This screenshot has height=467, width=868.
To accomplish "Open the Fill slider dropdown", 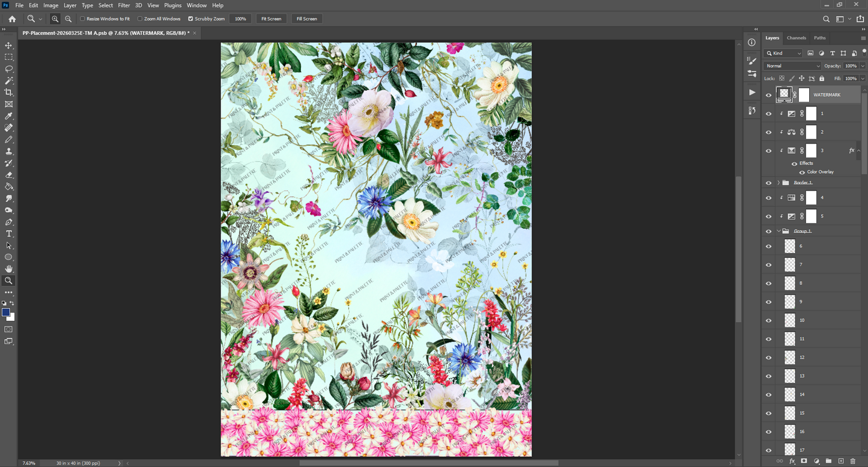I will pos(863,78).
